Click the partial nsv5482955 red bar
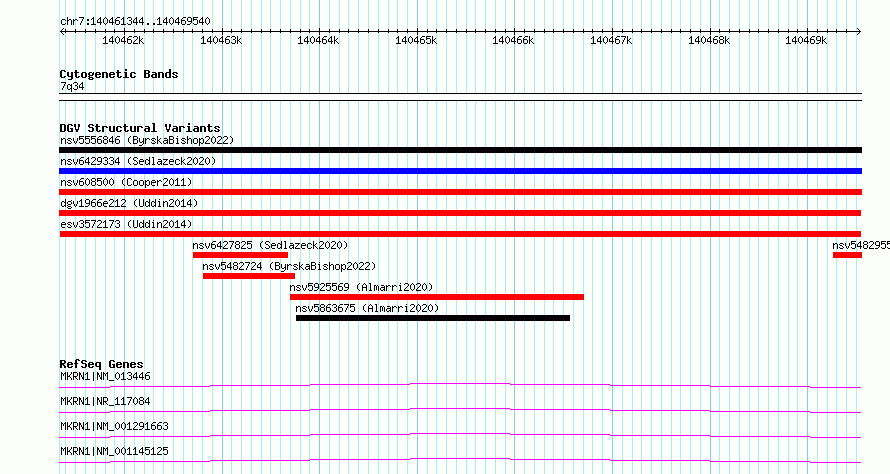The image size is (890, 474). pyautogui.click(x=847, y=255)
